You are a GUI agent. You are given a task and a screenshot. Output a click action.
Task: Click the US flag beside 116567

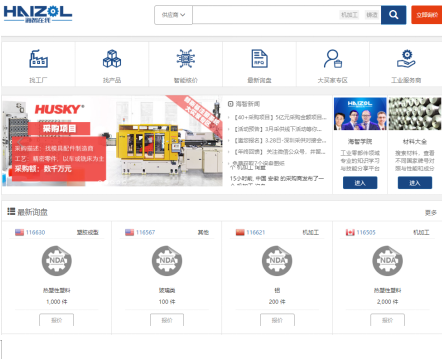pos(129,232)
